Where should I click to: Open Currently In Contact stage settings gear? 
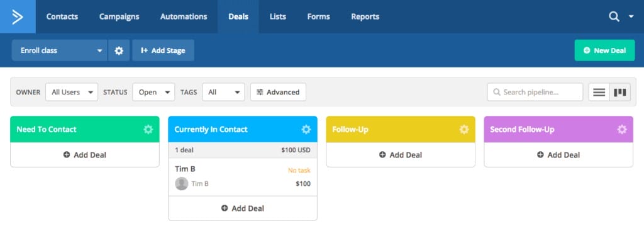tap(306, 130)
